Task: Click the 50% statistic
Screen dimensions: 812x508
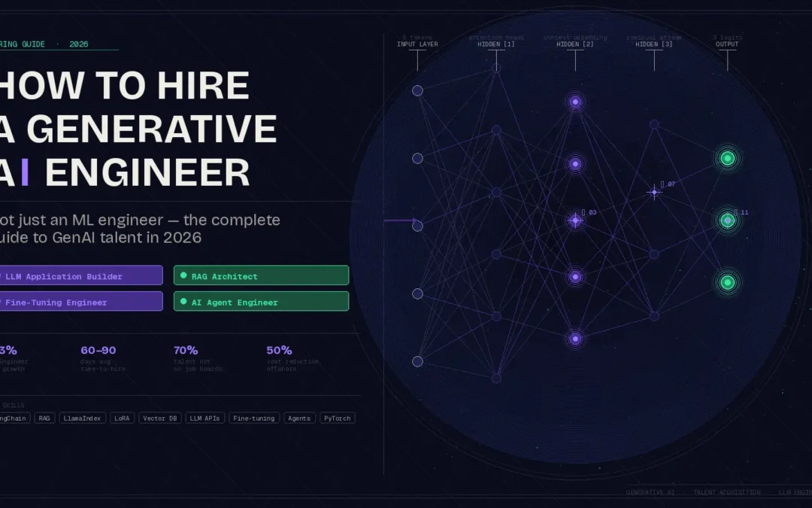Action: tap(279, 351)
